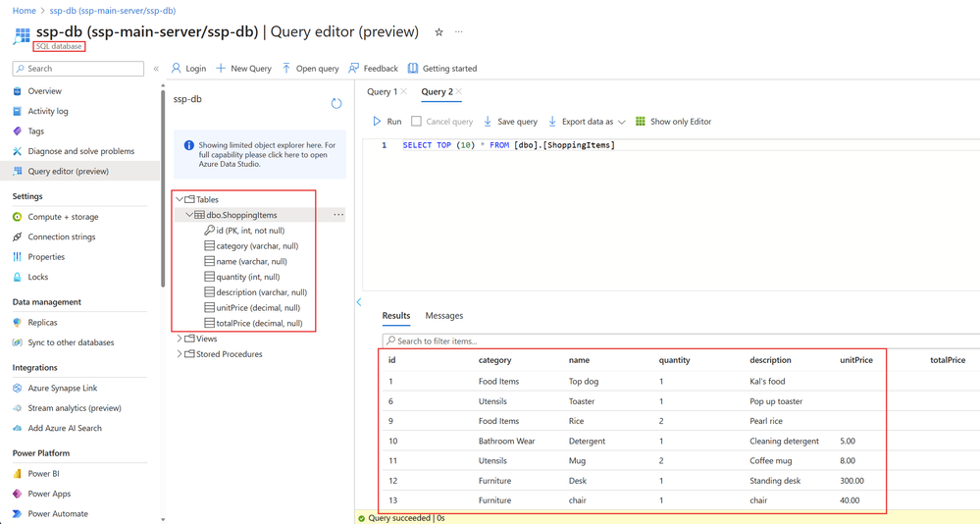980x524 pixels.
Task: Click the Power BI icon
Action: (17, 474)
